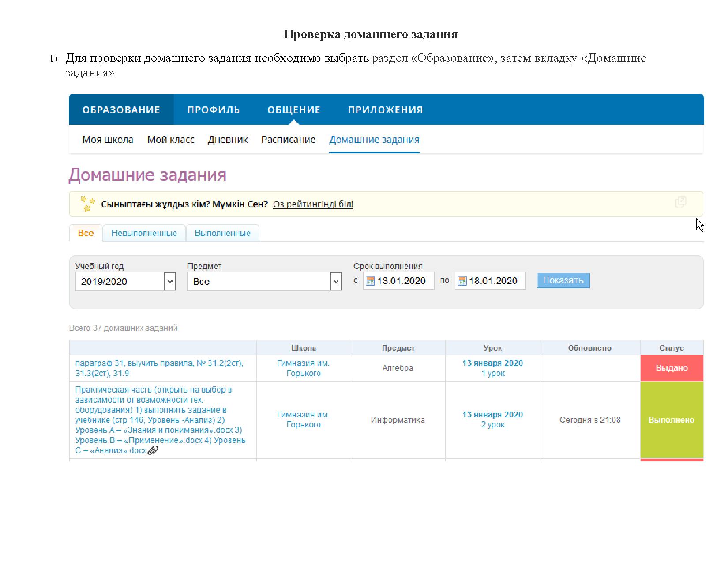Click the Домашние задания page heading

point(147,175)
